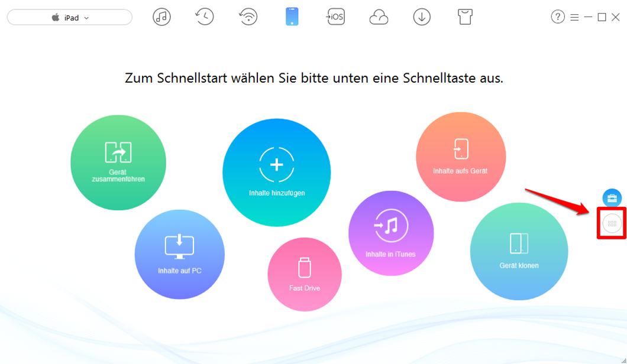The width and height of the screenshot is (627, 364).
Task: Open the T-shirt skin theme icon
Action: pyautogui.click(x=465, y=17)
